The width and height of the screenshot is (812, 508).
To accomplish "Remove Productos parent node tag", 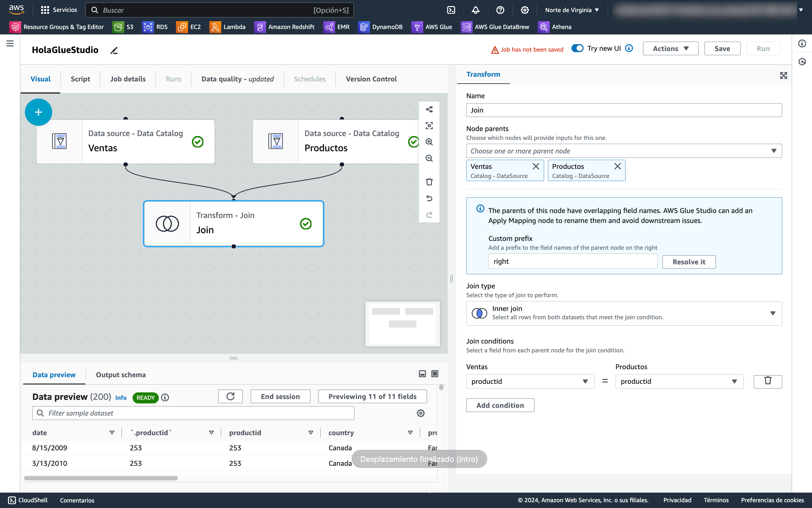I will pyautogui.click(x=617, y=166).
